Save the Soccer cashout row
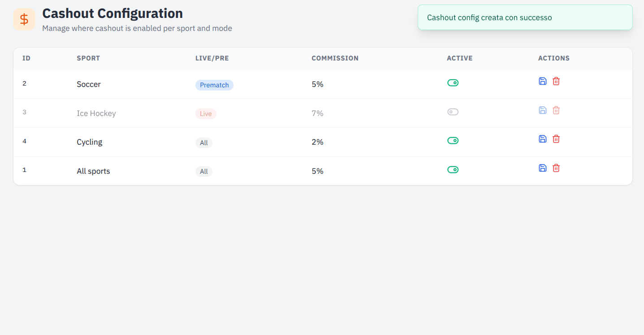 coord(542,81)
